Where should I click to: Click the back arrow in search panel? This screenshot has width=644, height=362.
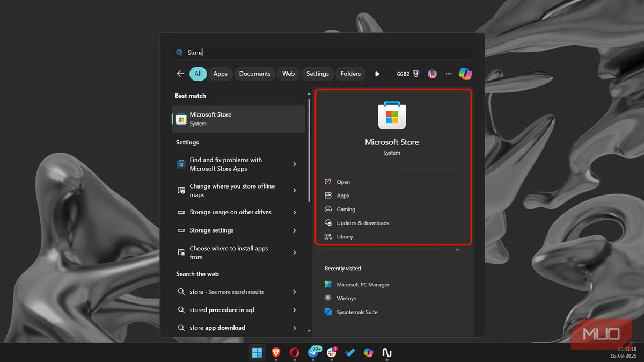click(180, 74)
